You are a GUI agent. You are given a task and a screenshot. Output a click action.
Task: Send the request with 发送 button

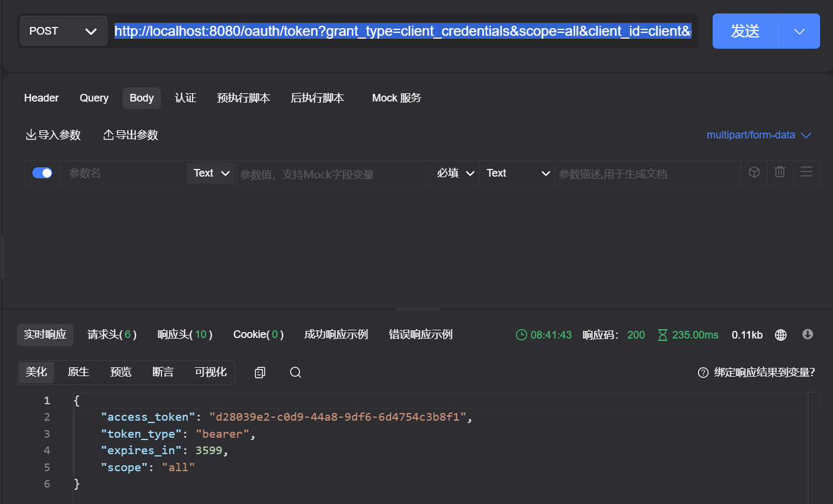click(x=745, y=31)
